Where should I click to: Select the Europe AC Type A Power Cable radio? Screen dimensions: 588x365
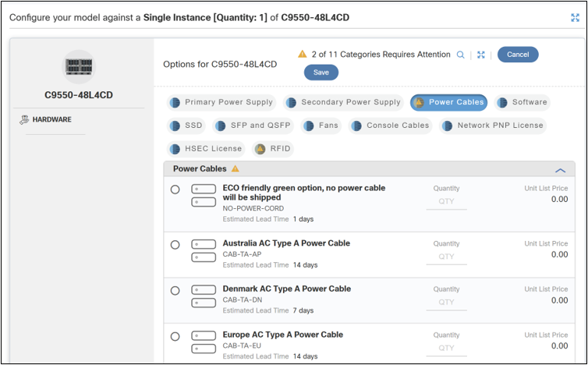pyautogui.click(x=175, y=336)
